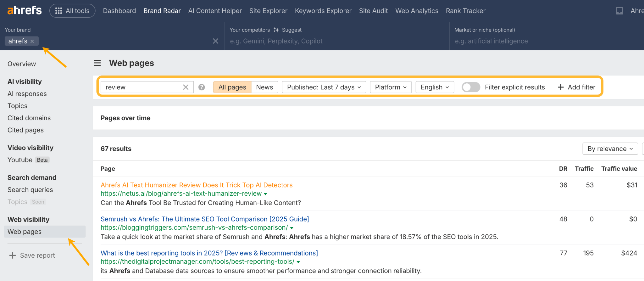Open the Published: Last 7 days dropdown
Image resolution: width=644 pixels, height=281 pixels.
coord(324,87)
